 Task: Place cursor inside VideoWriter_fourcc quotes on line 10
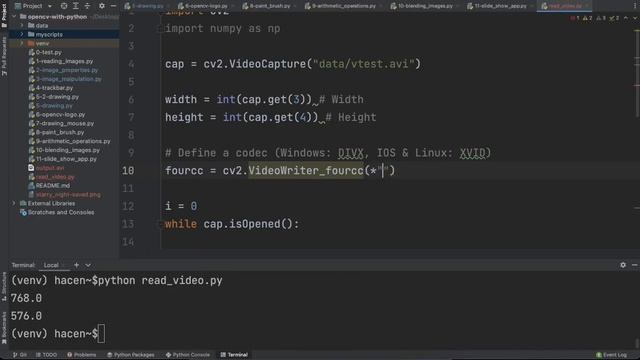[383, 171]
